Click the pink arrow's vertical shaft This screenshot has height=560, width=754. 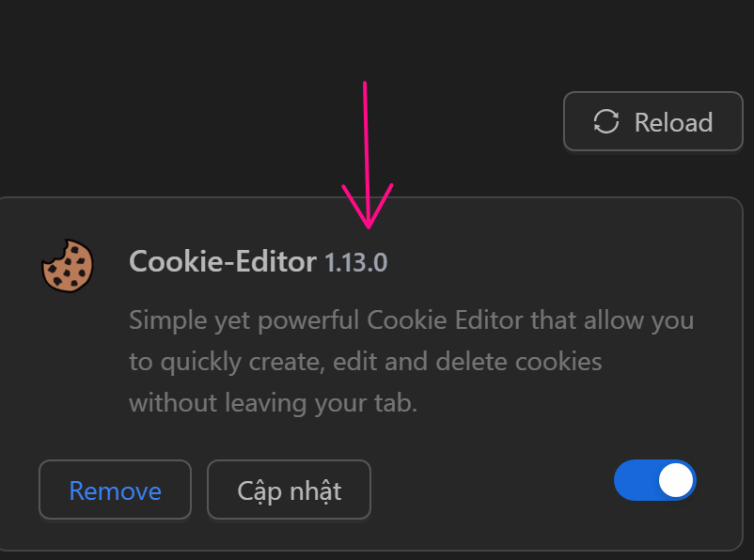pos(366,141)
